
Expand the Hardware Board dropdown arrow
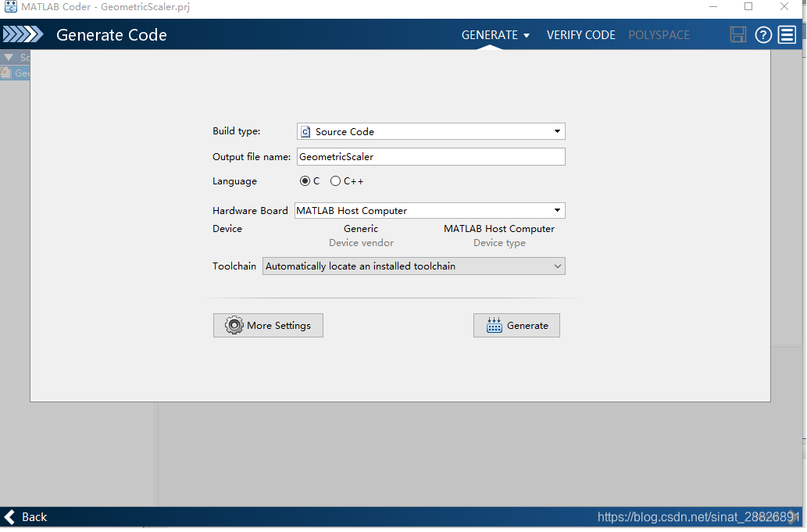(557, 210)
